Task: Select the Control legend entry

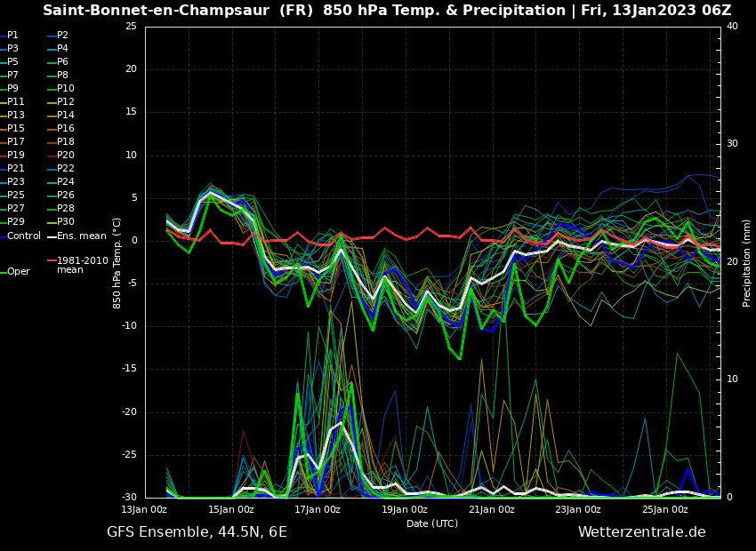Action: tap(23, 236)
